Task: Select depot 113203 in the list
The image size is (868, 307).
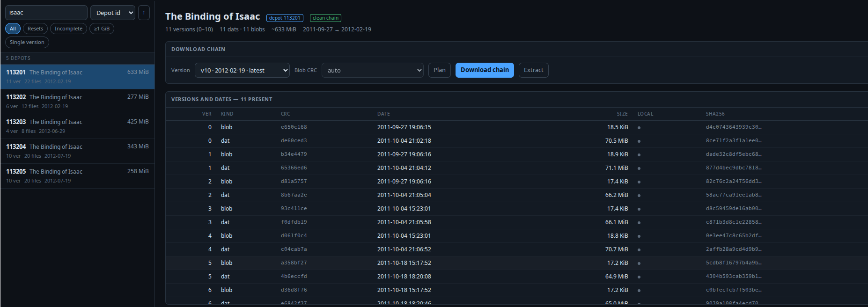Action: [x=77, y=126]
